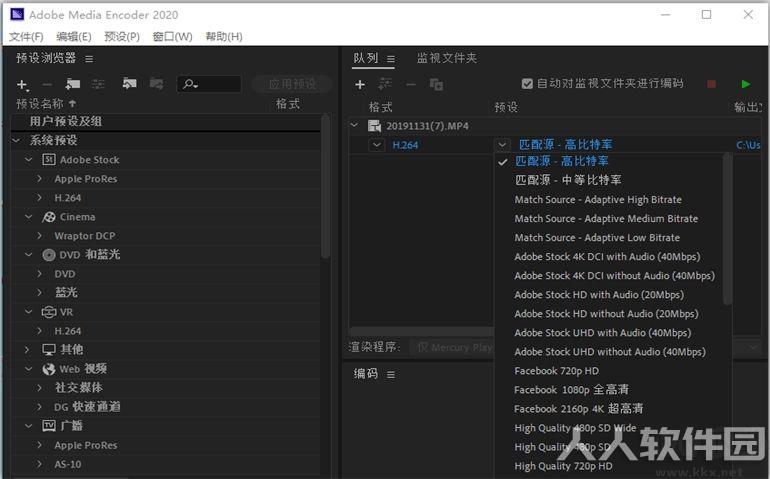Open the H.264 format dropdown arrow

[x=377, y=145]
